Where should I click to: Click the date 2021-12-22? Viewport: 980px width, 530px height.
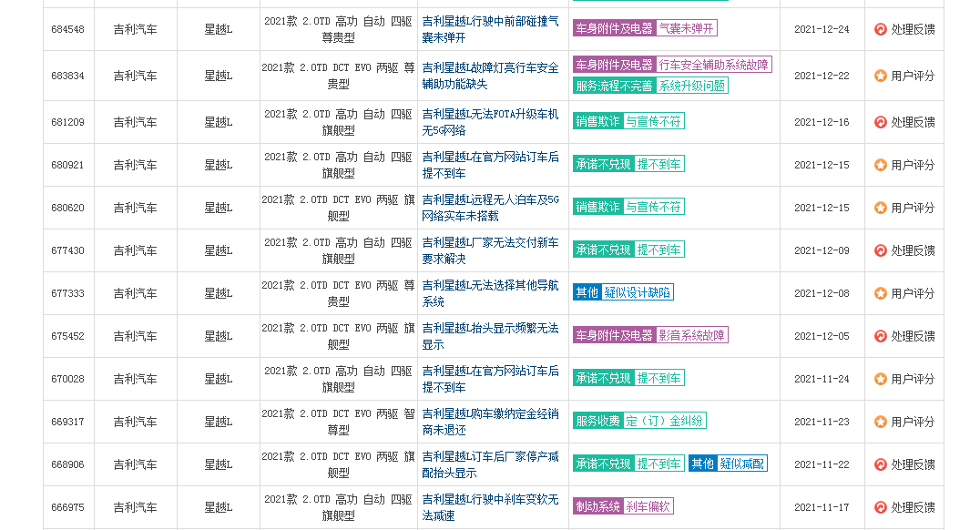(822, 76)
